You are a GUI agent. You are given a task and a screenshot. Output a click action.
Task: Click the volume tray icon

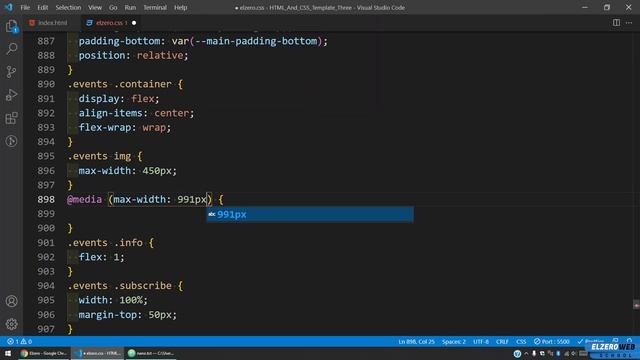tap(573, 353)
